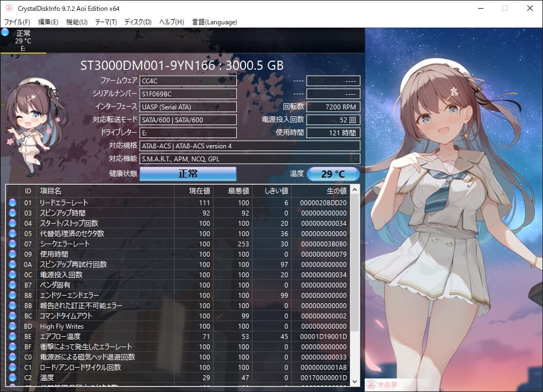The width and height of the screenshot is (543, 392).
Task: Click the status orb for 代替処理済のセクタ数
Action: click(x=12, y=233)
